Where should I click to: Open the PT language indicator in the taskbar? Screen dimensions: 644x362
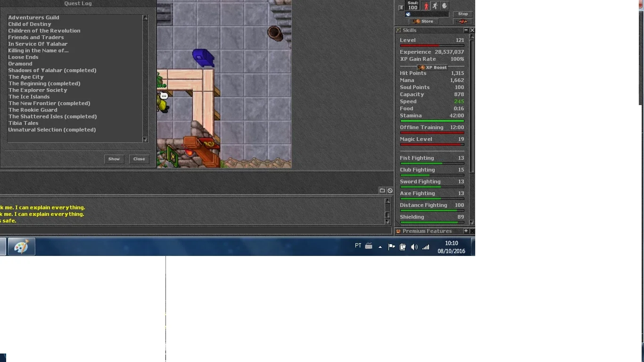click(x=358, y=246)
